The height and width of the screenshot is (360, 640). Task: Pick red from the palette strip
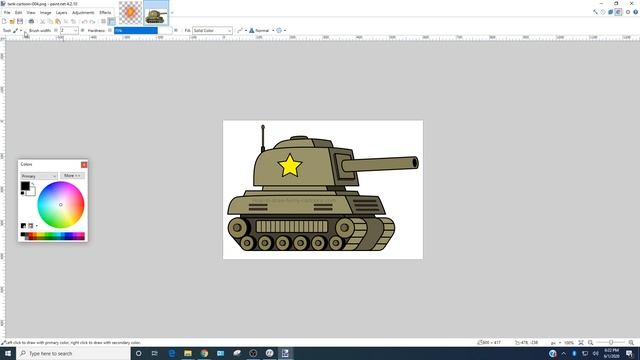coord(31,234)
